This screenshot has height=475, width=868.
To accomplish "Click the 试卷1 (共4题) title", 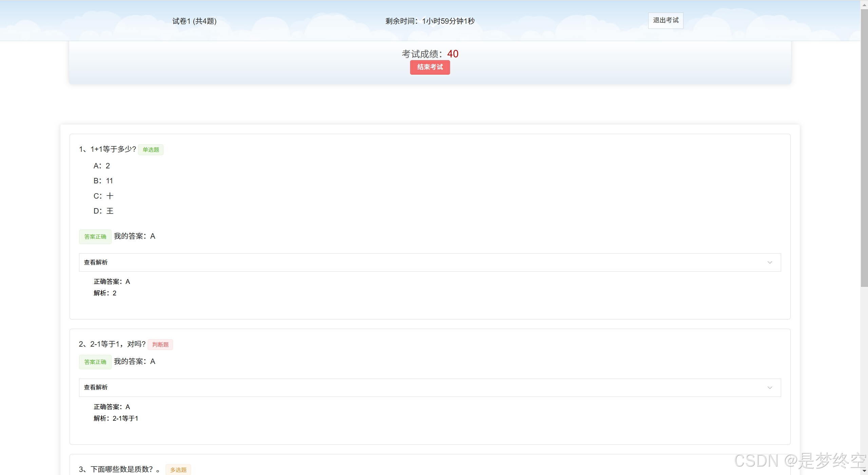I will tap(194, 21).
